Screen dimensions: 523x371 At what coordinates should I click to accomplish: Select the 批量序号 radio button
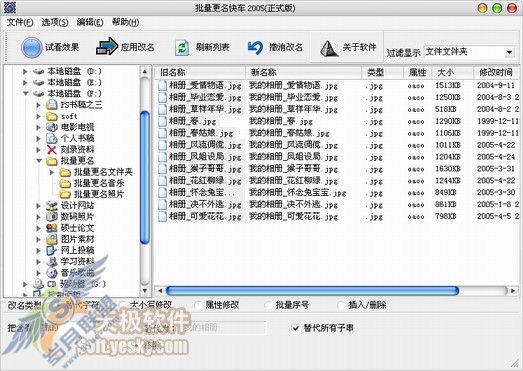coord(268,305)
